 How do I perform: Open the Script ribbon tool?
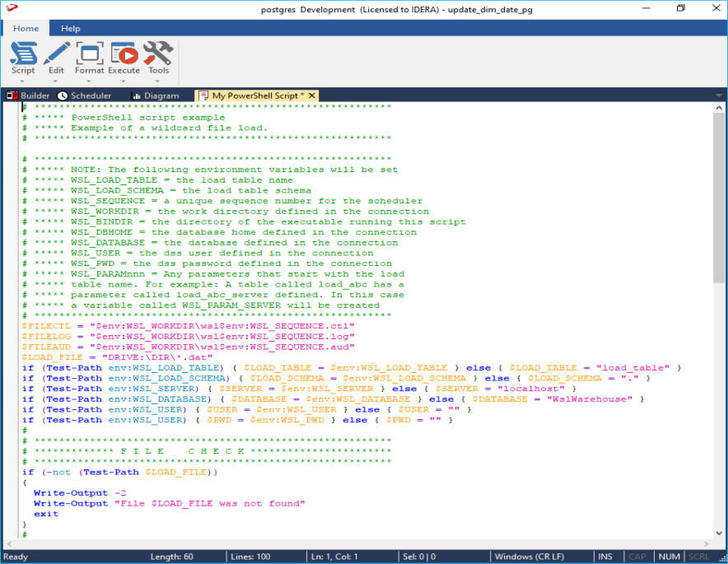click(x=23, y=58)
